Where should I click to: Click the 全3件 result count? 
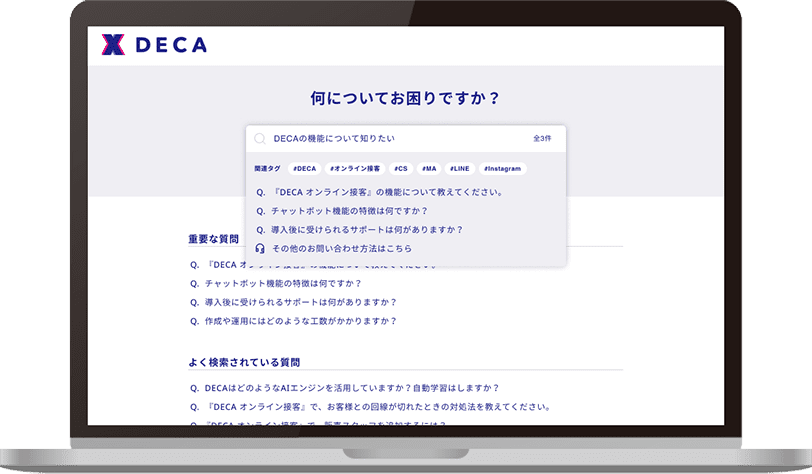coord(542,139)
